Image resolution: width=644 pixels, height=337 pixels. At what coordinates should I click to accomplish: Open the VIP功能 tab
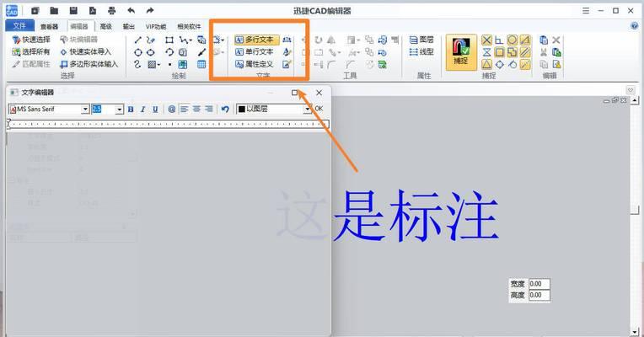156,26
